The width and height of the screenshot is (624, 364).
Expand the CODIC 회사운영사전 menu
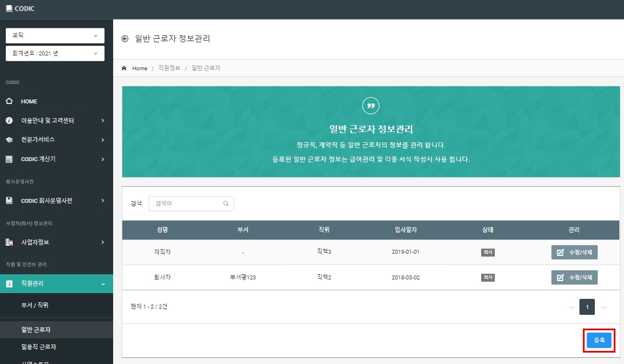pyautogui.click(x=57, y=201)
